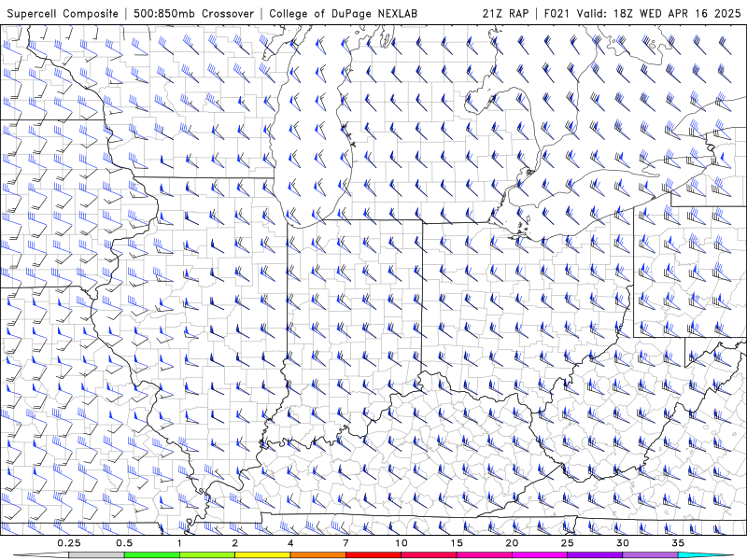Click the scale label "7"
The image size is (747, 560).
345,543
